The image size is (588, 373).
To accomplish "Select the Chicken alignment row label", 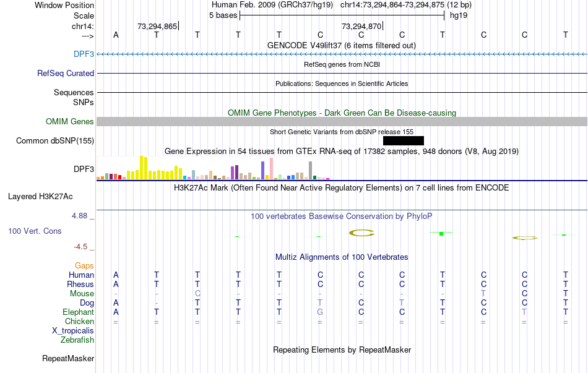I will click(x=79, y=321).
